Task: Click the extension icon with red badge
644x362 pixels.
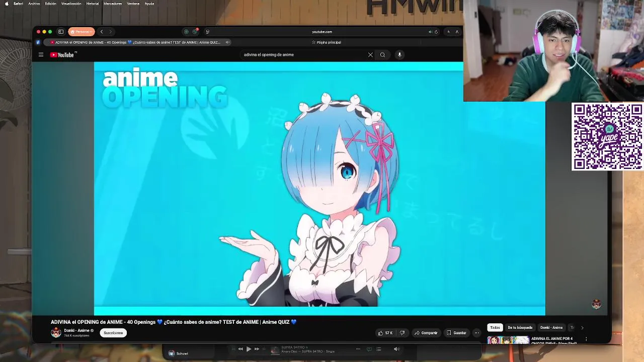Action: pyautogui.click(x=195, y=32)
